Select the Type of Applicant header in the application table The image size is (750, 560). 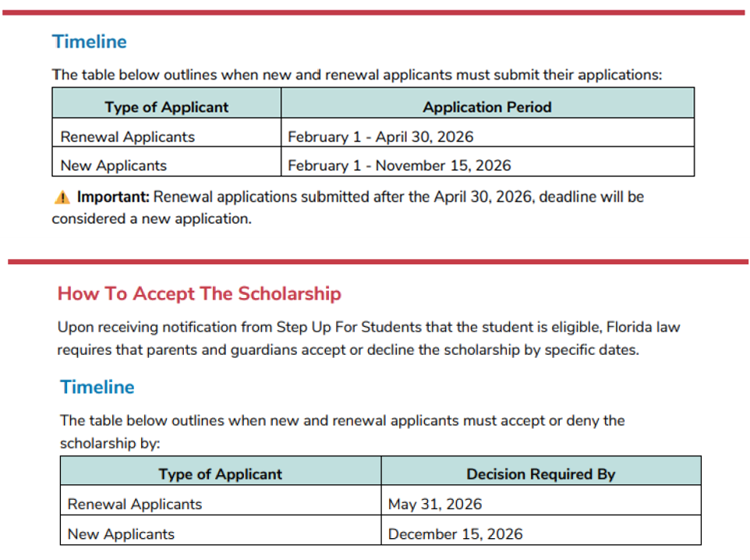(167, 108)
